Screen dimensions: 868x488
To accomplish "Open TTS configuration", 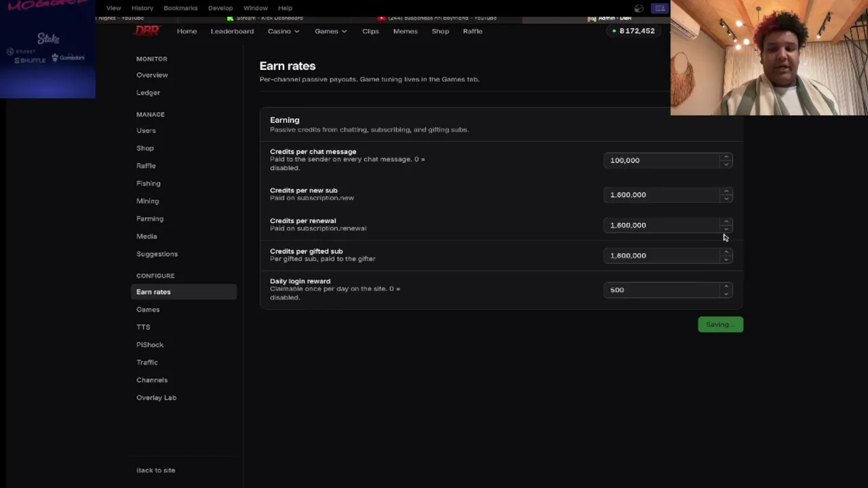I will [x=143, y=327].
